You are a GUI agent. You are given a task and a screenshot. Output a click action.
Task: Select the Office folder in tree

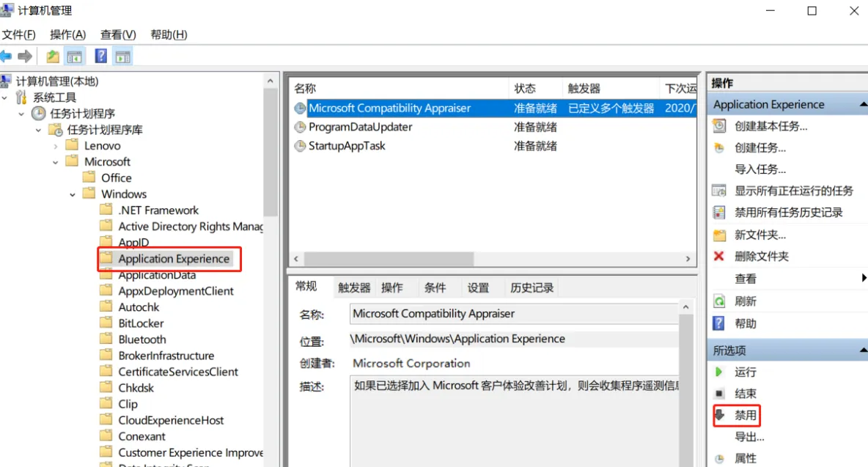coord(117,178)
